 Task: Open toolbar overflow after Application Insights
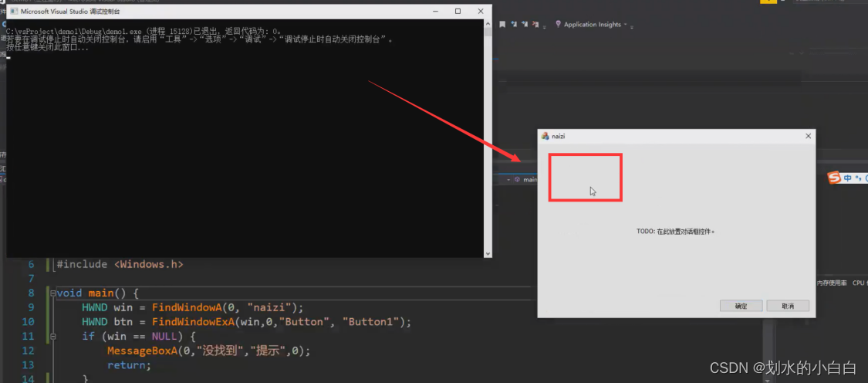tap(632, 26)
